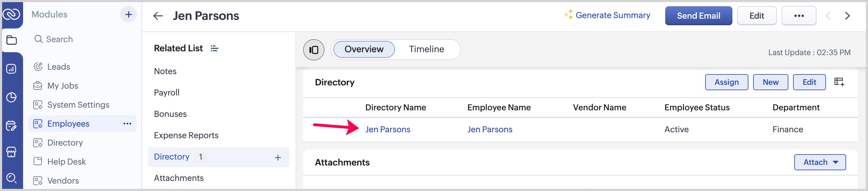The height and width of the screenshot is (191, 868).
Task: Go back using the left arrow
Action: point(158,16)
